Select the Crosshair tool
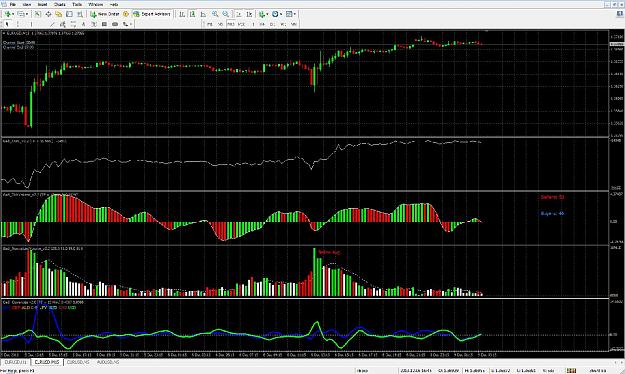The height and width of the screenshot is (374, 625). click(x=18, y=24)
